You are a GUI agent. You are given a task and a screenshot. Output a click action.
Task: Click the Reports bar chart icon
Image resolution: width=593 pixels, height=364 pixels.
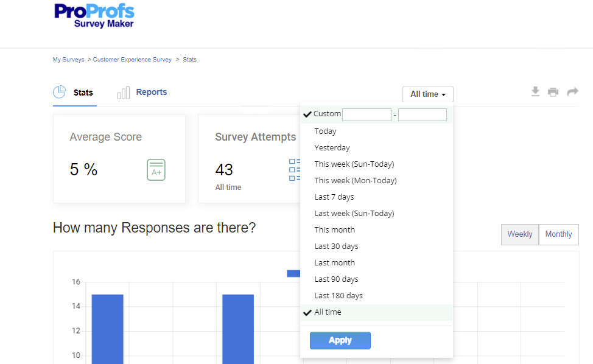[124, 93]
